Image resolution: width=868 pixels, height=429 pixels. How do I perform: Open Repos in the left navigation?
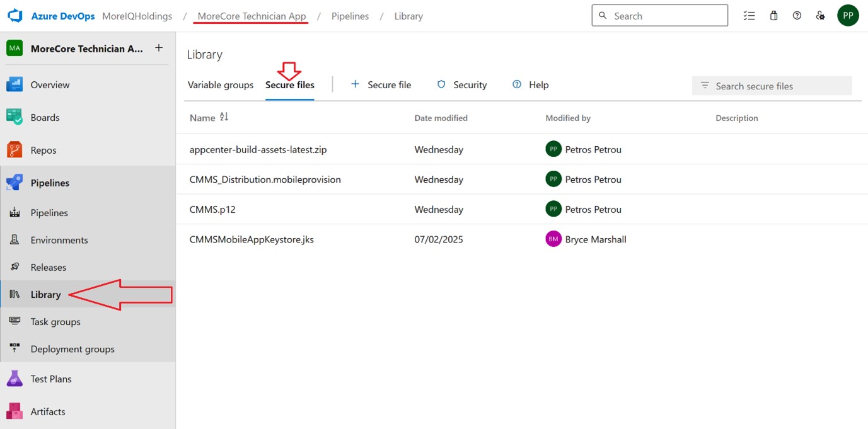(x=43, y=150)
